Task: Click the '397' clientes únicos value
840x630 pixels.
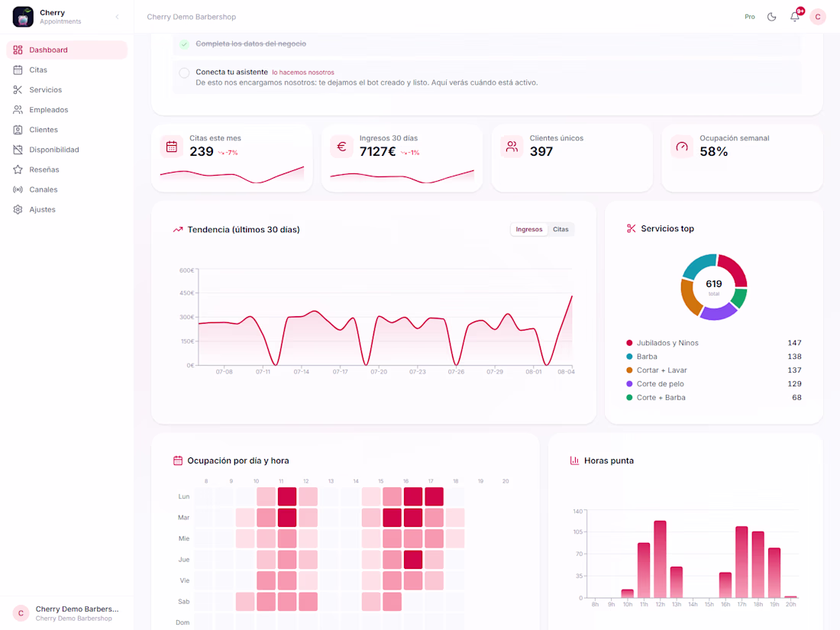Action: [541, 152]
